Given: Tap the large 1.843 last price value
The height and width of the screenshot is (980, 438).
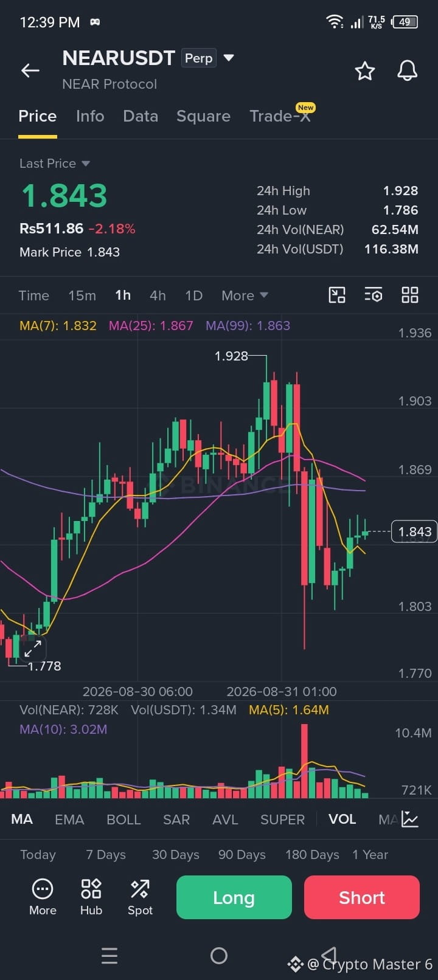Looking at the screenshot, I should [x=64, y=196].
